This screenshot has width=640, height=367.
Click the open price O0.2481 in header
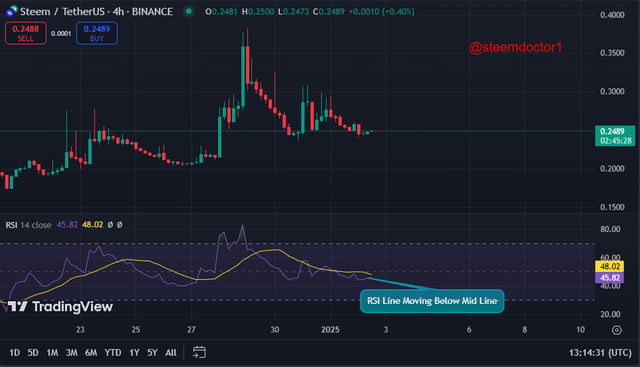[221, 11]
